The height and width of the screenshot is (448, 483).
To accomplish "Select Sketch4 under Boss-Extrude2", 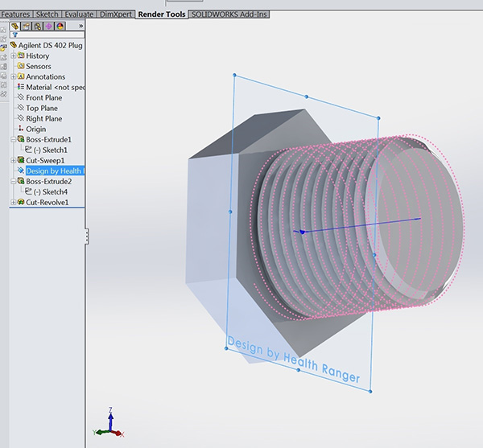I will pyautogui.click(x=50, y=192).
